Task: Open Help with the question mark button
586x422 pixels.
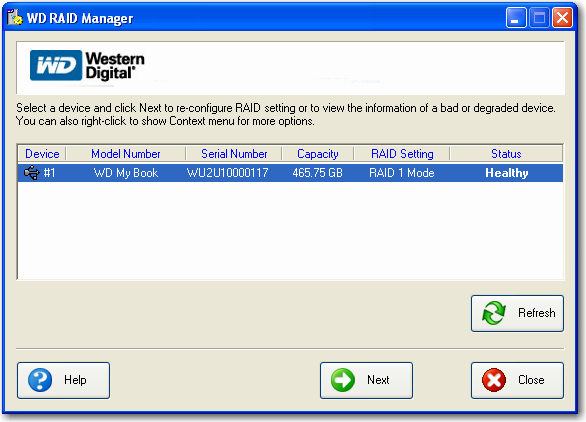Action: (64, 380)
